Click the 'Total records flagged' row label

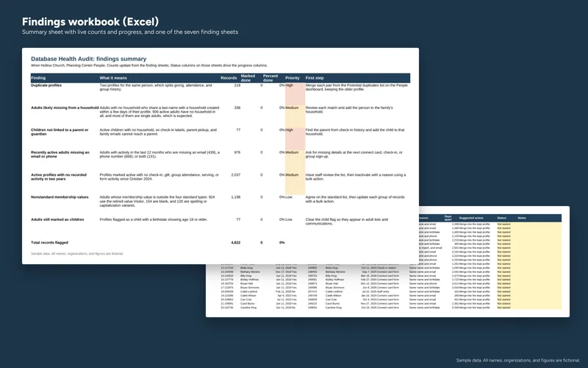(x=49, y=243)
